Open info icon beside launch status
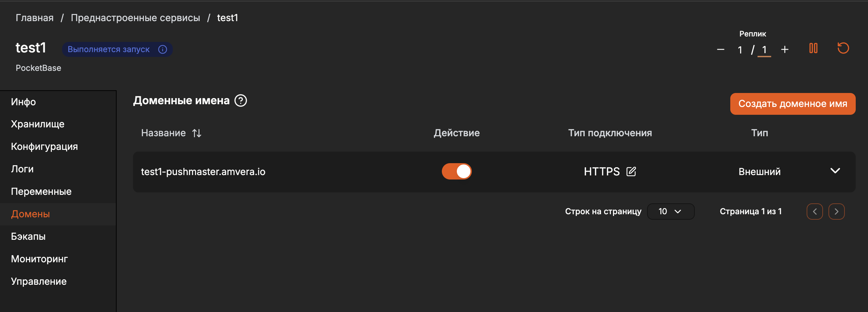868x312 pixels. (163, 49)
